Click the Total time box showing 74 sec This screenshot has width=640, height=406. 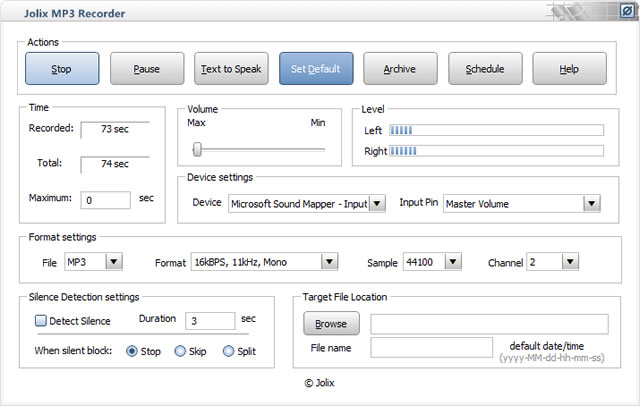[x=115, y=164]
